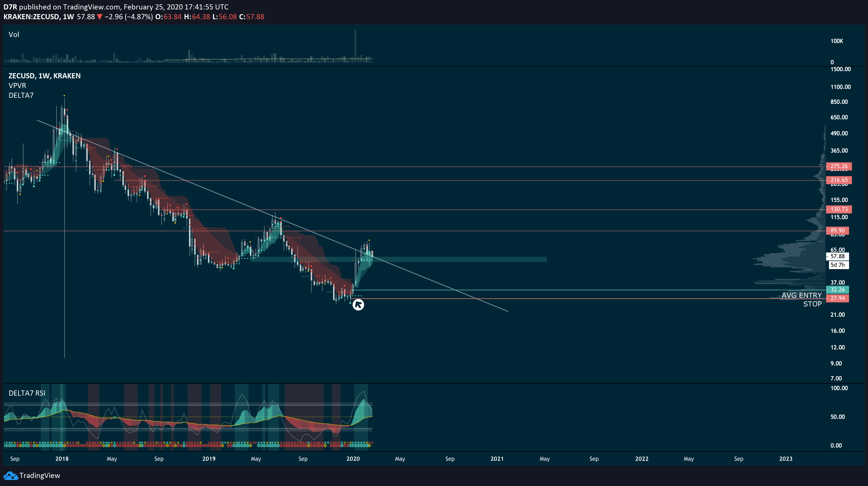This screenshot has height=486, width=868.
Task: Click the VPVR indicator label
Action: [x=17, y=85]
